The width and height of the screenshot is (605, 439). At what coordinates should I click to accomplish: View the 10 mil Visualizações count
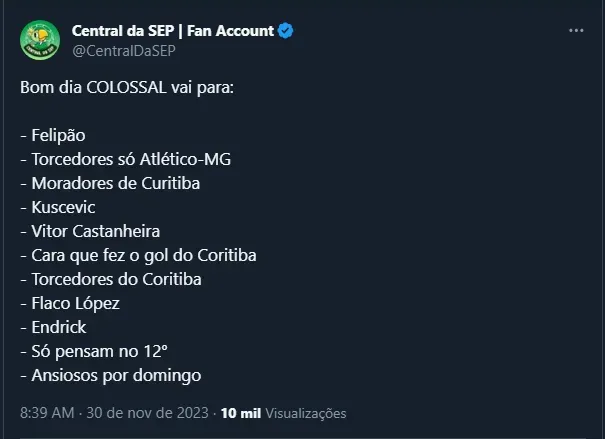[x=283, y=413]
